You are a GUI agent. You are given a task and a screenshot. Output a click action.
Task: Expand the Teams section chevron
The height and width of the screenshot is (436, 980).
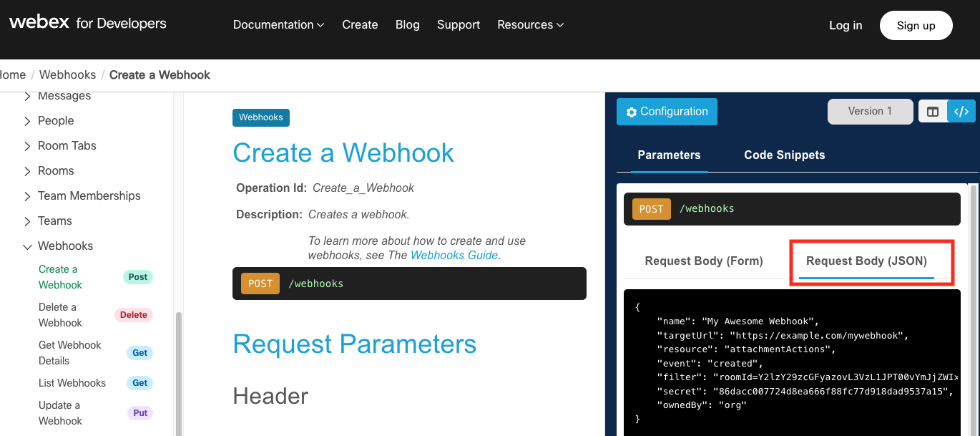tap(27, 221)
